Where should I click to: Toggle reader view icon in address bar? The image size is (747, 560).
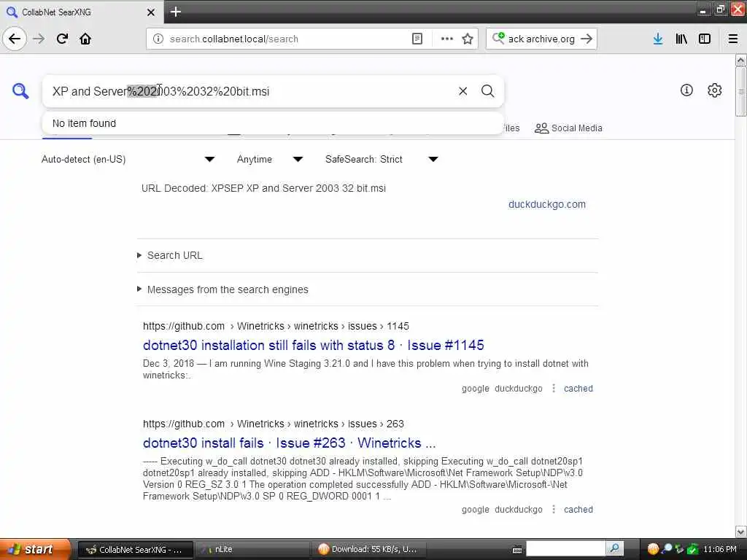[x=417, y=39]
